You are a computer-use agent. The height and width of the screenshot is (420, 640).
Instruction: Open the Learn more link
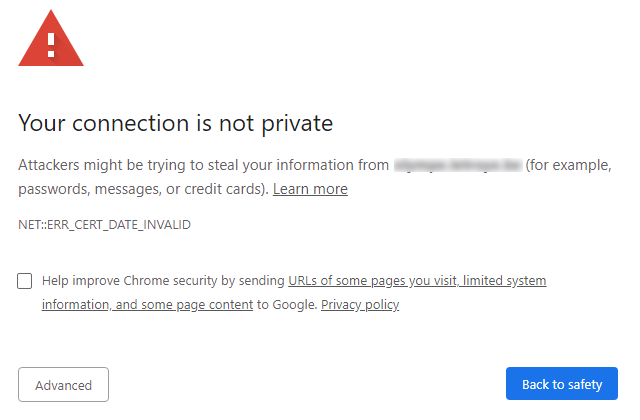(x=310, y=189)
